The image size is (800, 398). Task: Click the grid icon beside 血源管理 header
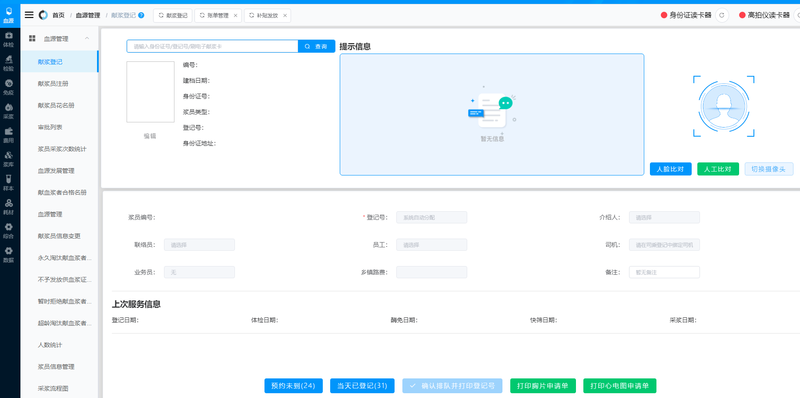click(32, 38)
